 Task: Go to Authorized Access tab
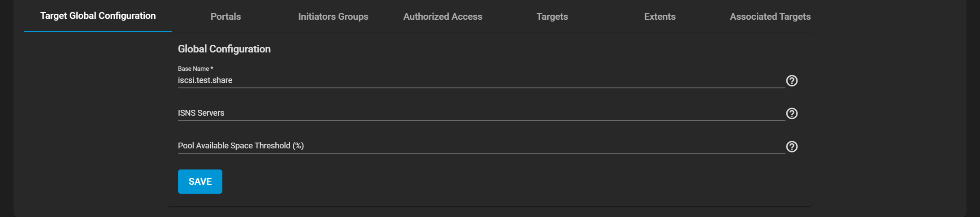442,17
